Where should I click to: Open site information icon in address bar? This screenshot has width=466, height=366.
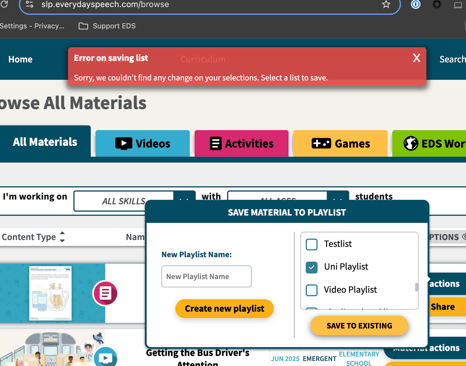pyautogui.click(x=29, y=4)
